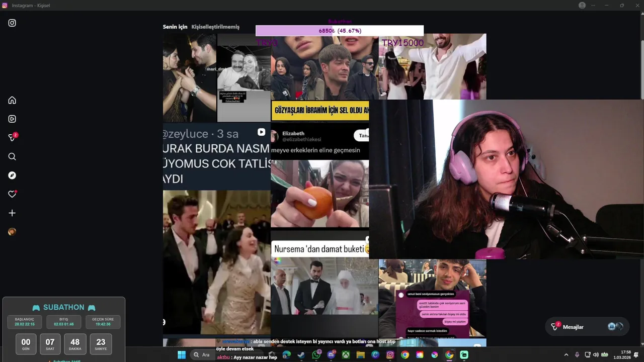Open the Notifications heart icon
This screenshot has height=362, width=644.
[13, 194]
